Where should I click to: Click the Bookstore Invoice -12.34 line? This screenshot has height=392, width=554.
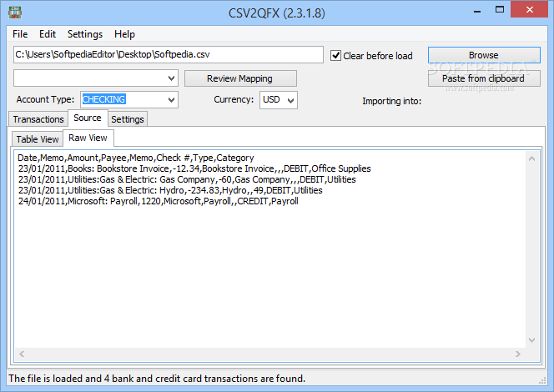click(x=194, y=168)
